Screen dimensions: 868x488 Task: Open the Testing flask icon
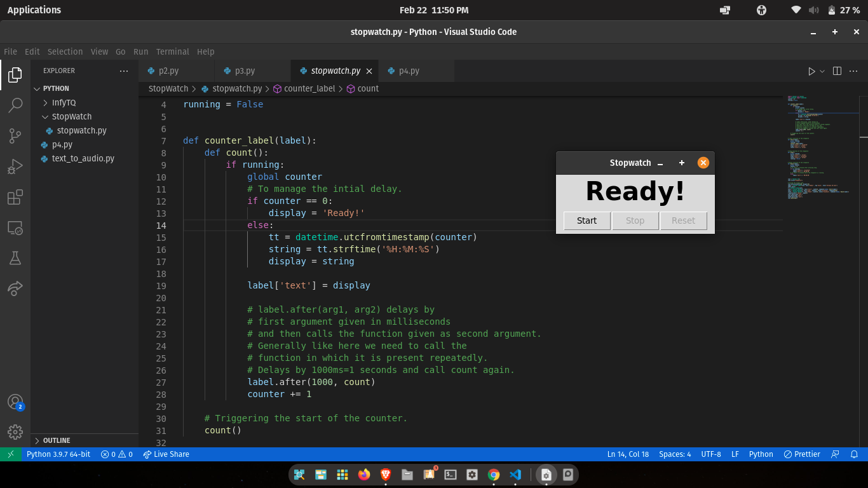click(x=15, y=258)
